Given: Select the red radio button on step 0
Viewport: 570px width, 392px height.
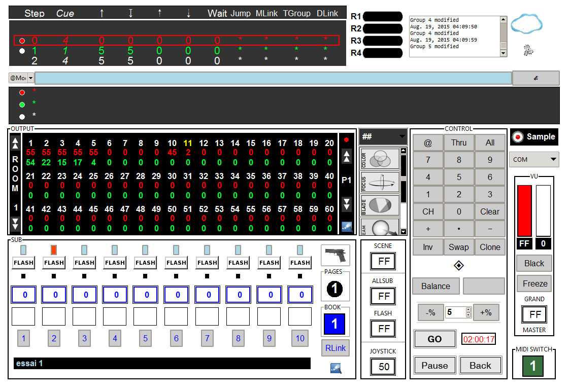Looking at the screenshot, I should click(22, 41).
